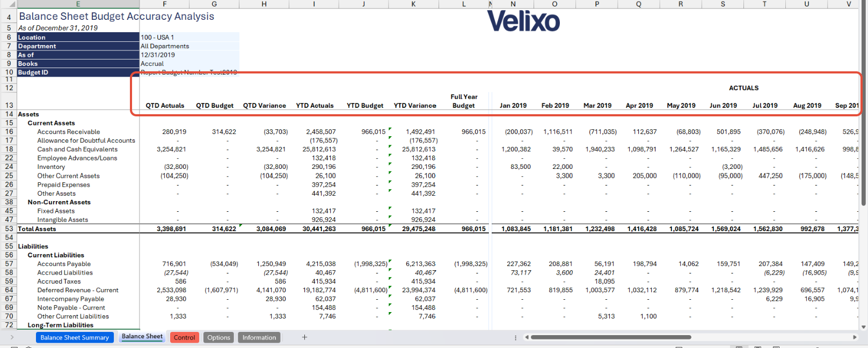The height and width of the screenshot is (348, 868).
Task: Click the 'Balance Sheet Budget Accuracy Analysis' title
Action: click(116, 17)
